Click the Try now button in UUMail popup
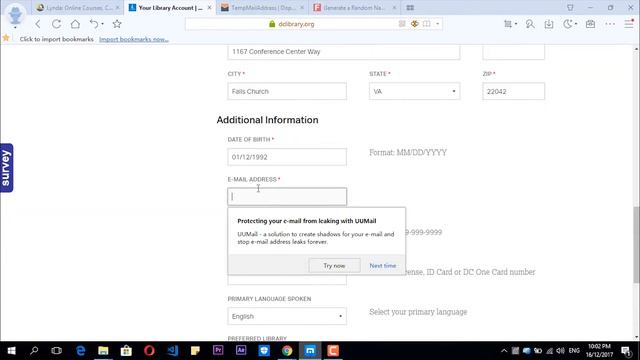Viewport: 640px width, 360px height. click(x=334, y=266)
